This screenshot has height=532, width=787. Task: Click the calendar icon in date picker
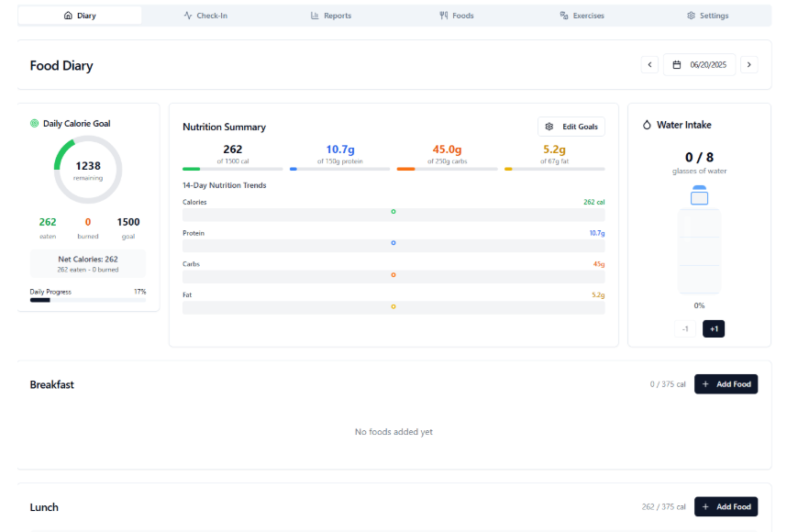pos(677,65)
